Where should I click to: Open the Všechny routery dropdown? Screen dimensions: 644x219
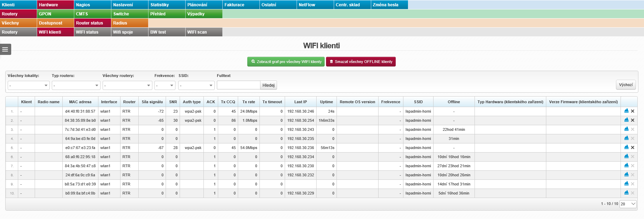pyautogui.click(x=127, y=85)
